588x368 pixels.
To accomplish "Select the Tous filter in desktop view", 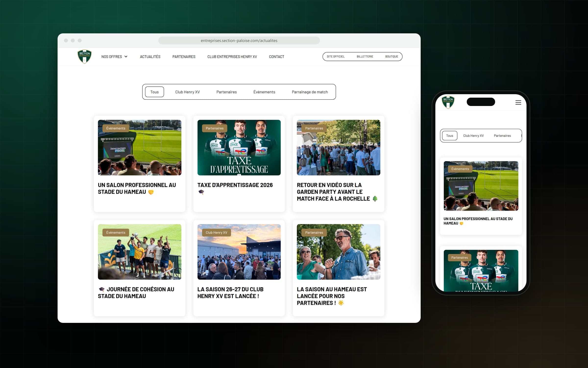I will 154,92.
